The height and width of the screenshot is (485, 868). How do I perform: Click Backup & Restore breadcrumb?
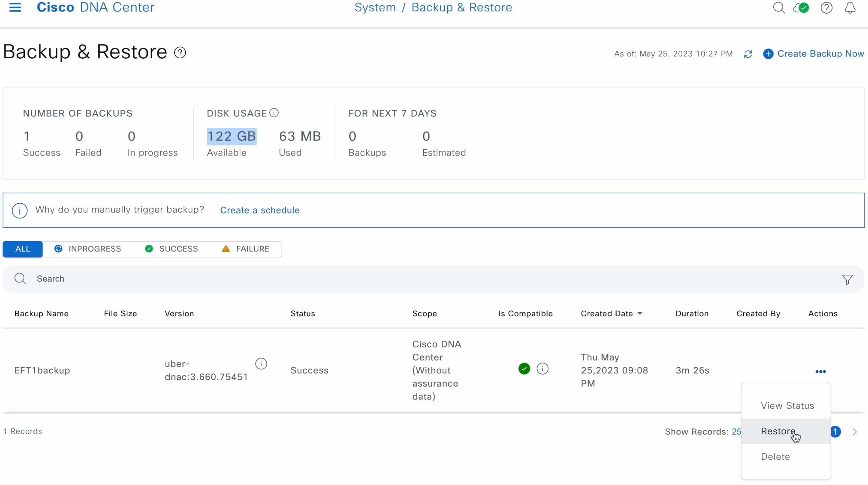[462, 7]
